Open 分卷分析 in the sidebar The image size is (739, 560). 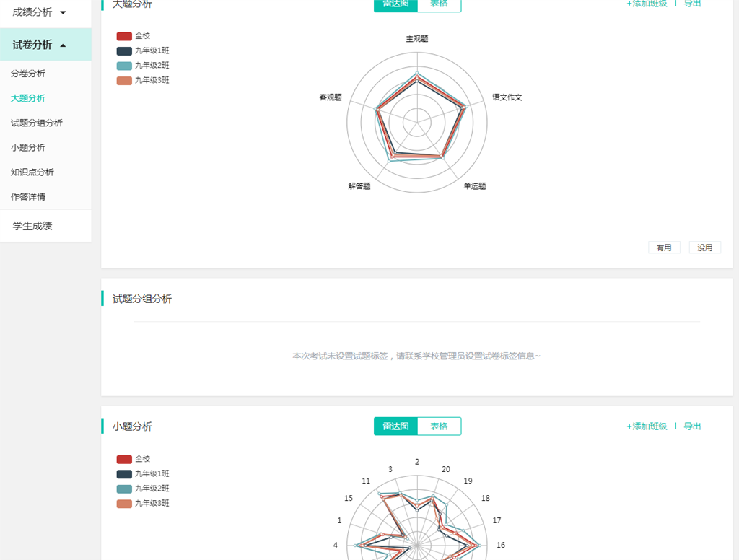tap(28, 74)
